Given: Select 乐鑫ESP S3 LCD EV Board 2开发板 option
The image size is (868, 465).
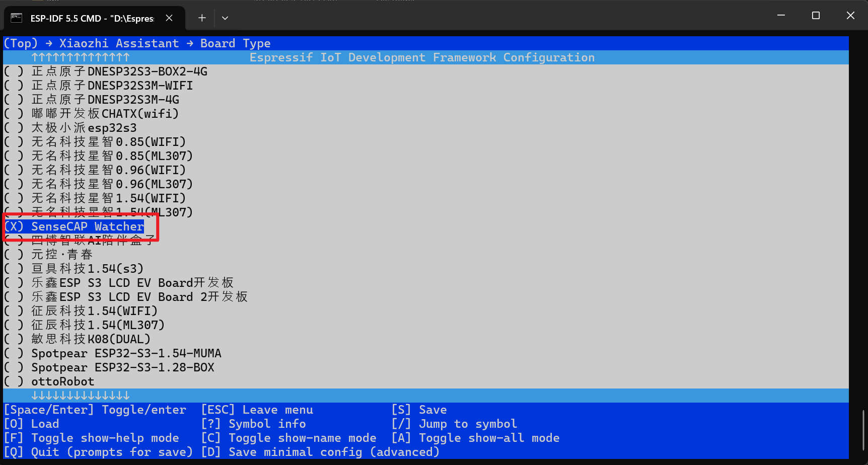Looking at the screenshot, I should [139, 297].
